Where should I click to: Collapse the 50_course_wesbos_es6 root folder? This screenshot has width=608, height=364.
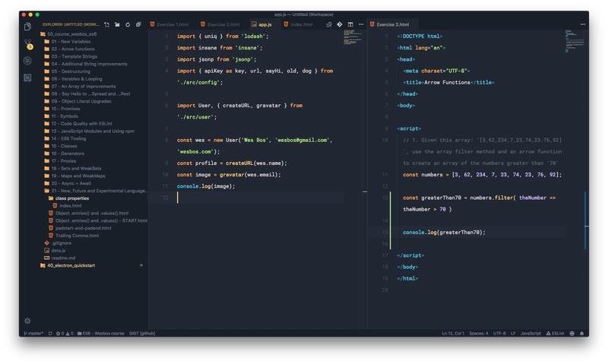(x=71, y=34)
